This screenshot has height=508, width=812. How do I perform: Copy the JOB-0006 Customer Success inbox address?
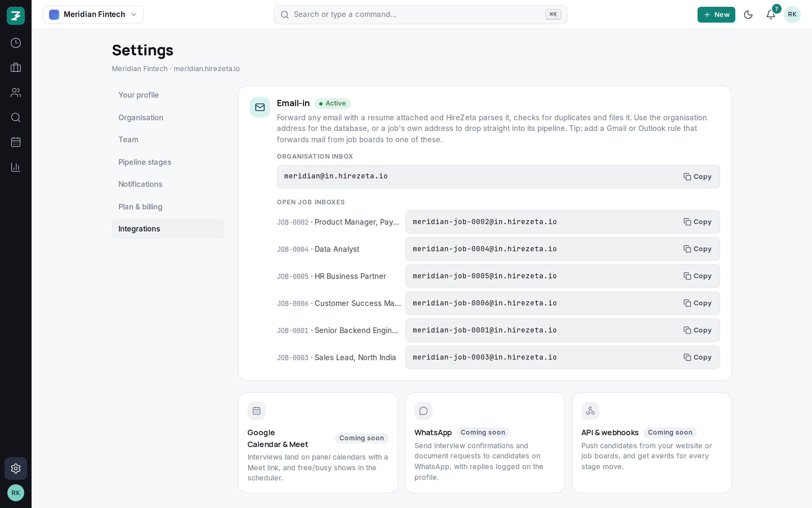pos(697,303)
